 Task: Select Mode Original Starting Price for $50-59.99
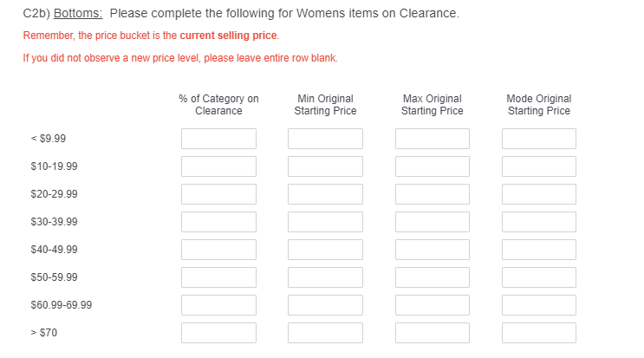pyautogui.click(x=539, y=277)
